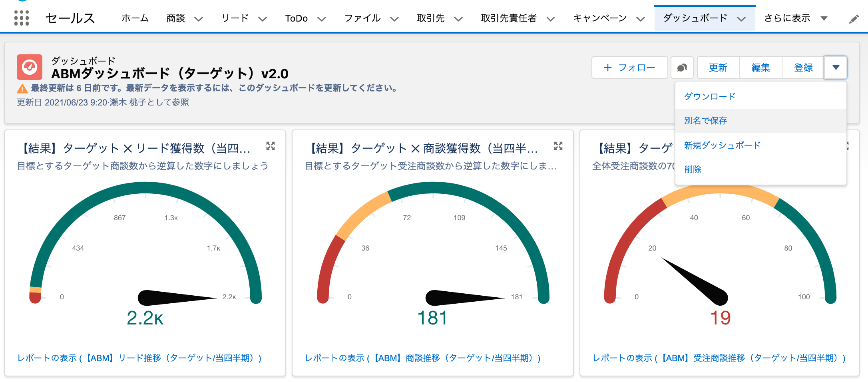Open the さらに表示 more menu
This screenshot has height=382, width=868.
[795, 18]
